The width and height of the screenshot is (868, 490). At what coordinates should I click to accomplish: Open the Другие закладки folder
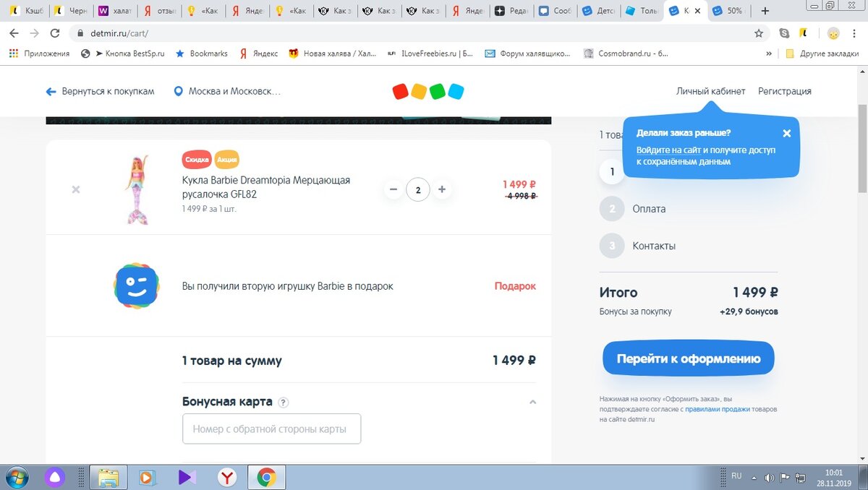tap(822, 53)
